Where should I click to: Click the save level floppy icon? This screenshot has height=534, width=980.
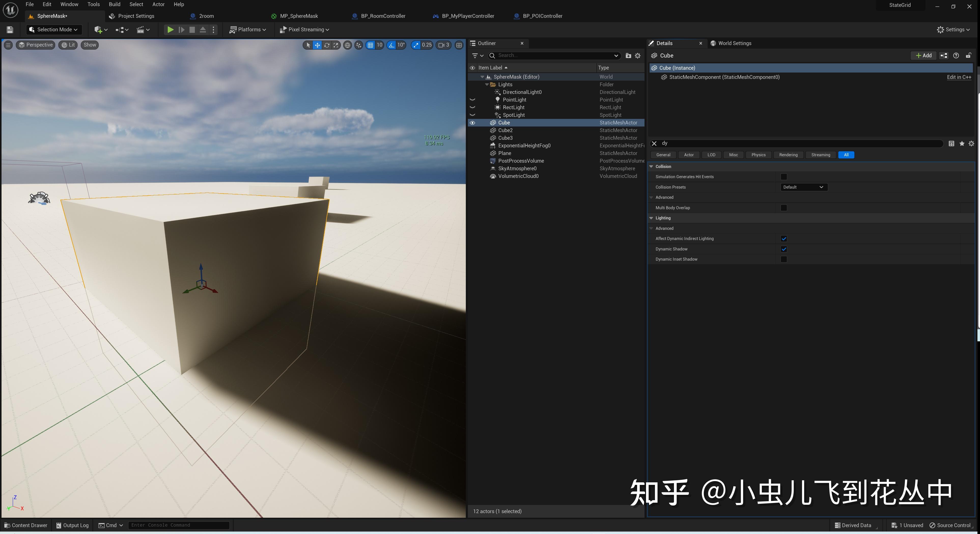click(x=10, y=30)
